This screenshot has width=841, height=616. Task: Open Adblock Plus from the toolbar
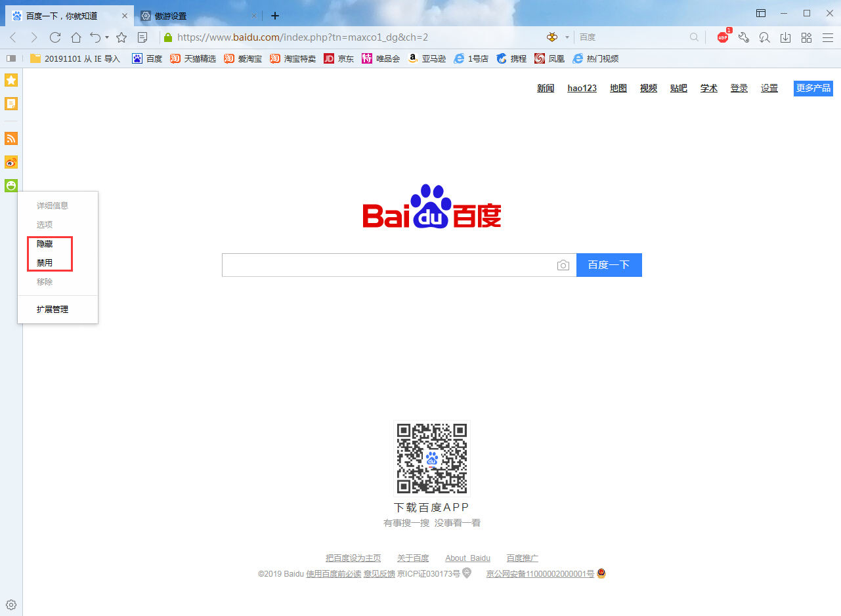(722, 37)
